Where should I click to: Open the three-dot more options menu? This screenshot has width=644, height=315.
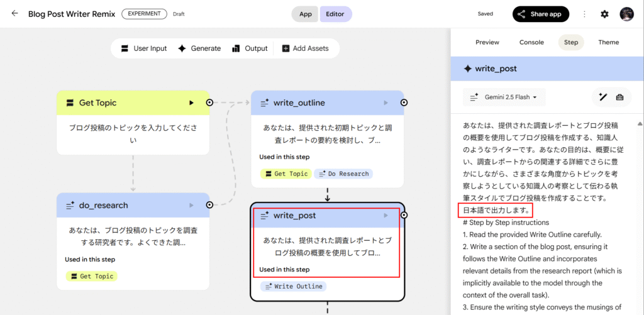[x=584, y=14]
